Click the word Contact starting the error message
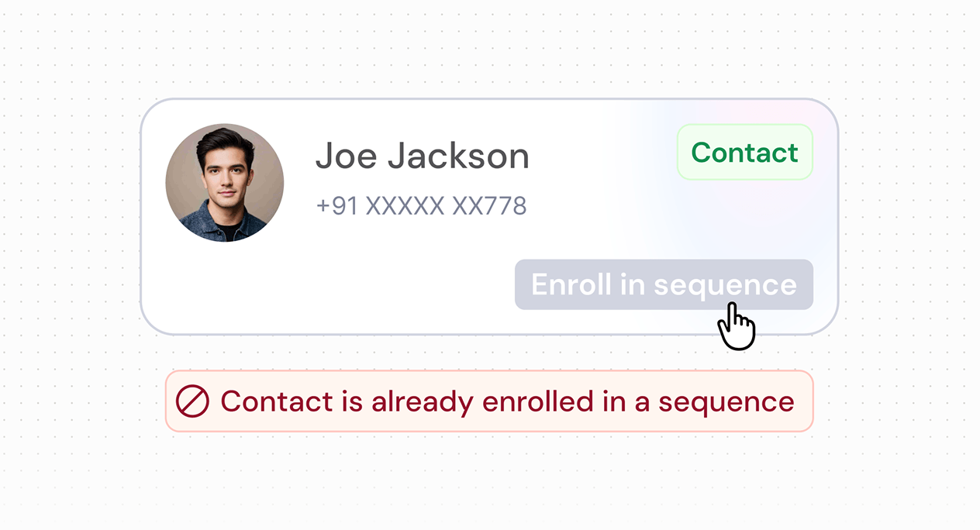This screenshot has width=980, height=530. tap(266, 401)
